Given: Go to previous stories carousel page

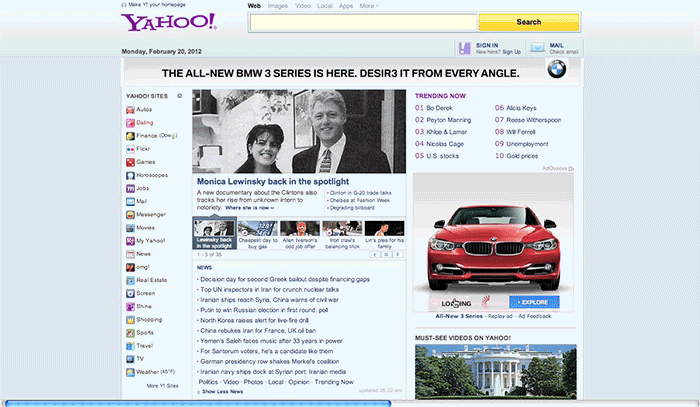Looking at the screenshot, I should click(375, 255).
